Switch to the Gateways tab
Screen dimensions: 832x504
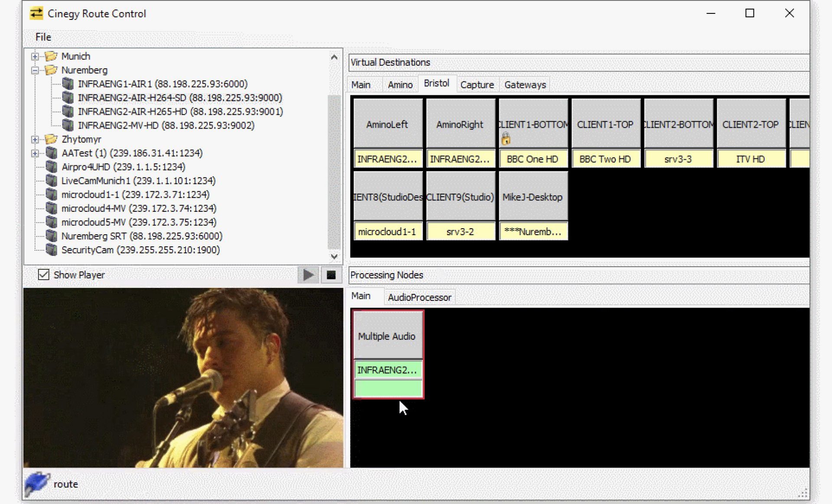(525, 85)
